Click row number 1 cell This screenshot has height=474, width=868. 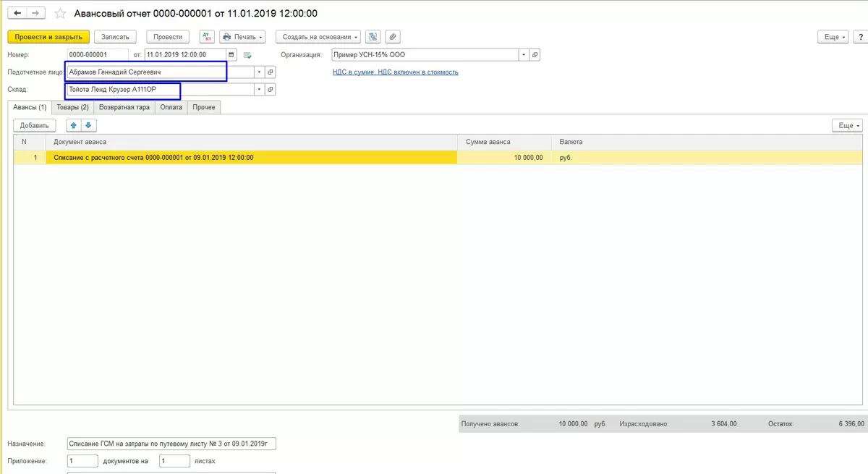click(x=30, y=157)
